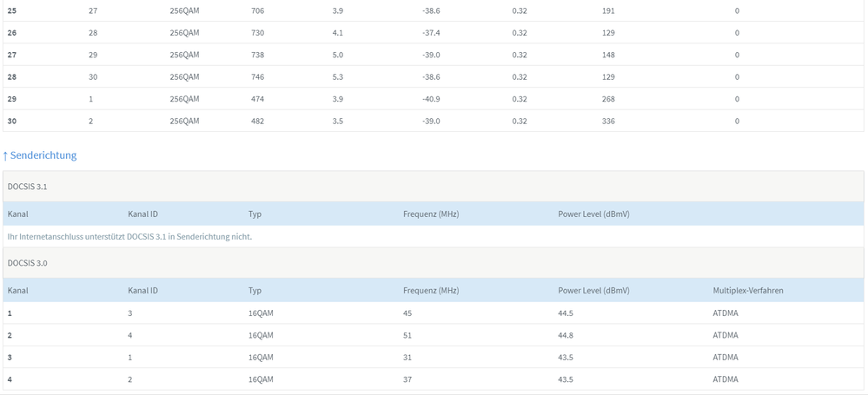The image size is (868, 395).
Task: Click the Typ header under DOCSIS 3.0
Action: [255, 291]
